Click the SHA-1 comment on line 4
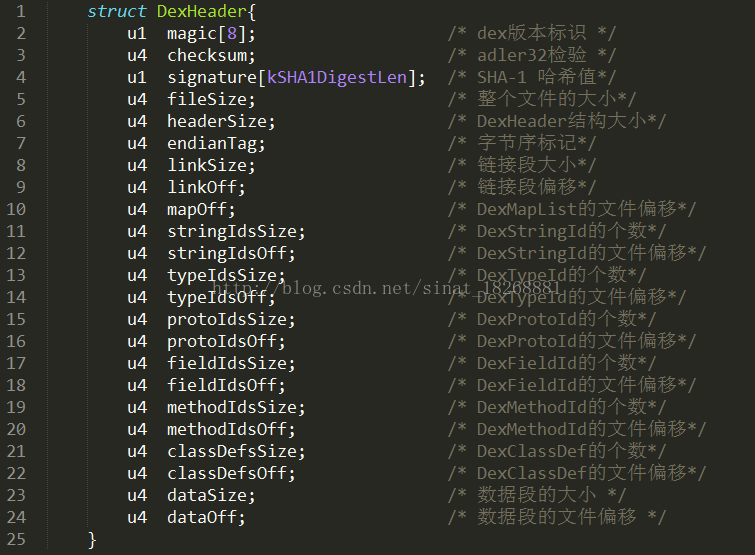The image size is (755, 555). tap(532, 77)
